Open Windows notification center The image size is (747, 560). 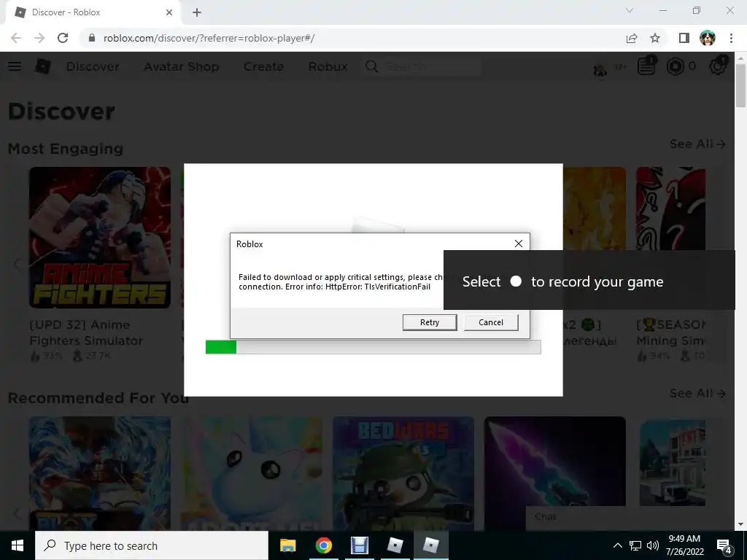724,546
